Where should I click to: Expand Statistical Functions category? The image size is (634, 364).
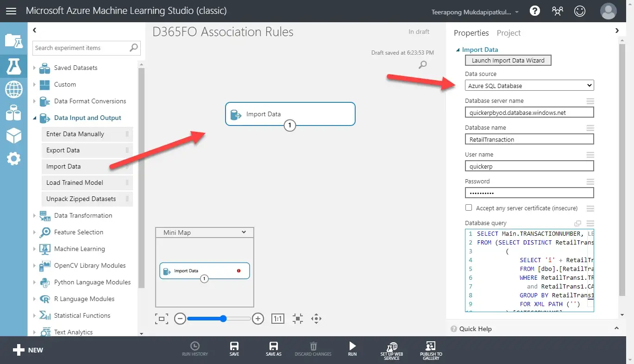pyautogui.click(x=34, y=315)
